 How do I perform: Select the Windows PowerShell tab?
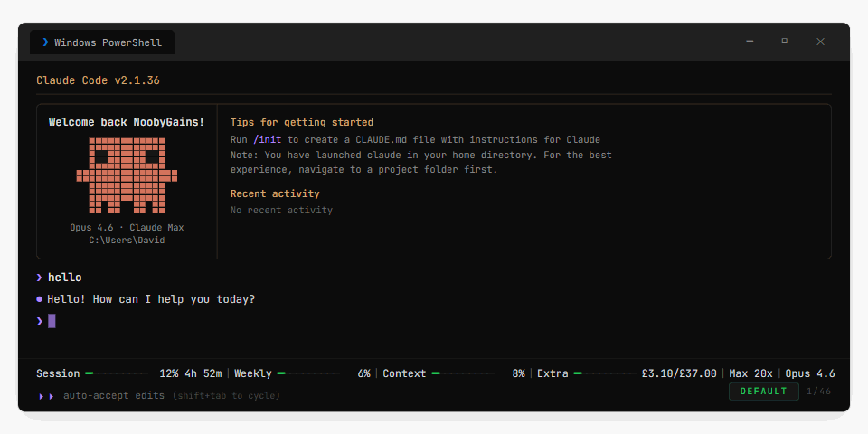click(102, 42)
